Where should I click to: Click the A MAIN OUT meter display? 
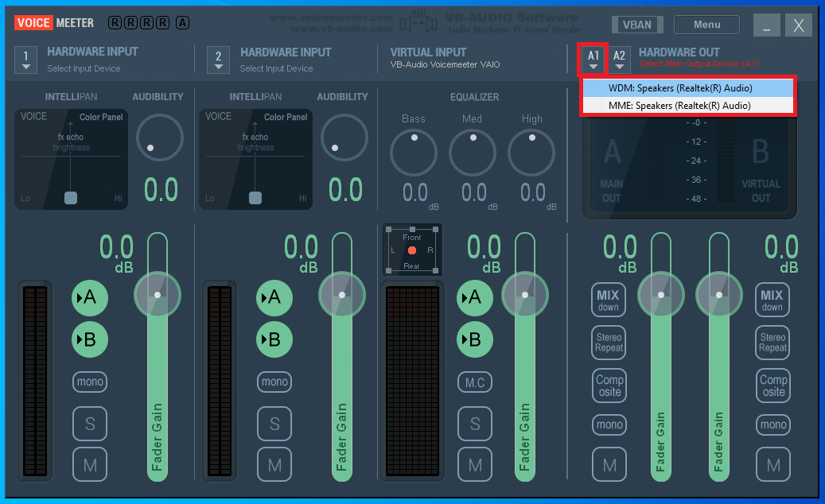[x=611, y=169]
